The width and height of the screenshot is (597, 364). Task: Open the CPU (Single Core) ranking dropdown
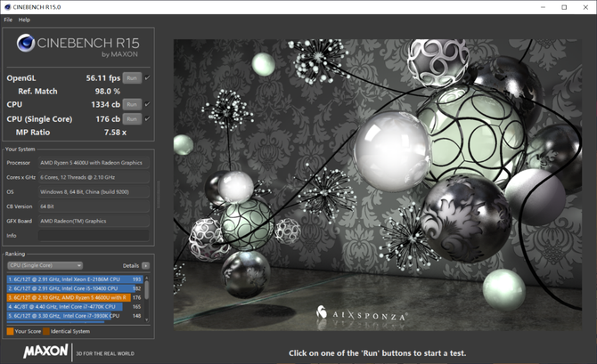[x=45, y=265]
